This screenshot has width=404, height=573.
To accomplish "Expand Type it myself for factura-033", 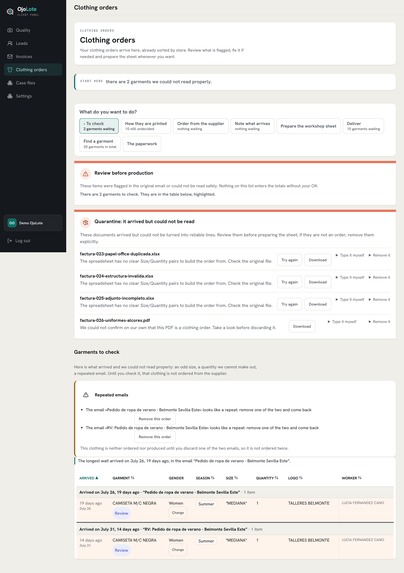I will [350, 255].
